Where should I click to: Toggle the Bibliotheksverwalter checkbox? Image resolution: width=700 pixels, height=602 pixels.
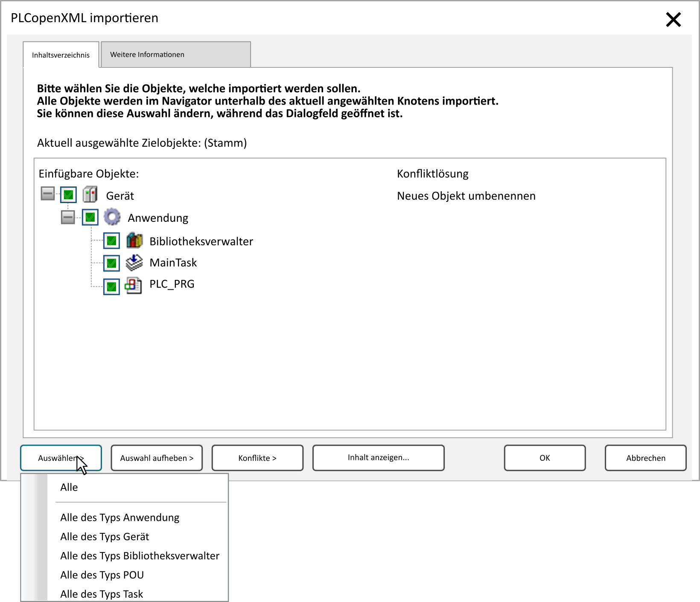tap(111, 241)
